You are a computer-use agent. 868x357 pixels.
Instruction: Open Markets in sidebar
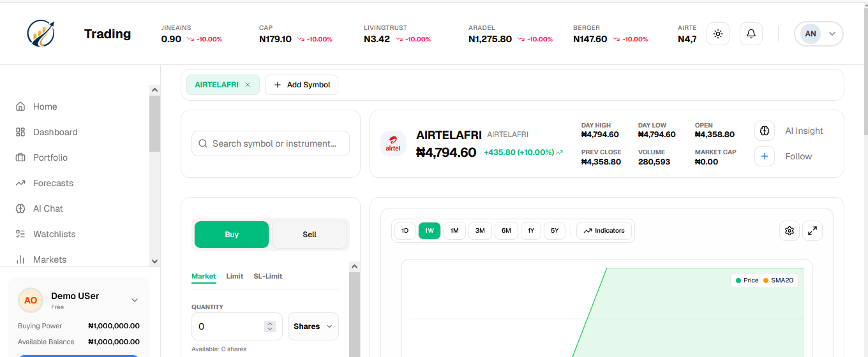pyautogui.click(x=50, y=259)
